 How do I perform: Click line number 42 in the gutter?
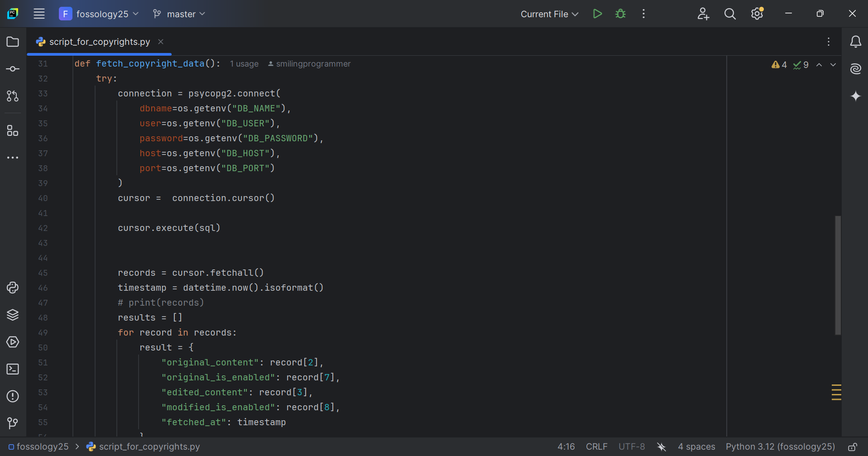click(43, 228)
